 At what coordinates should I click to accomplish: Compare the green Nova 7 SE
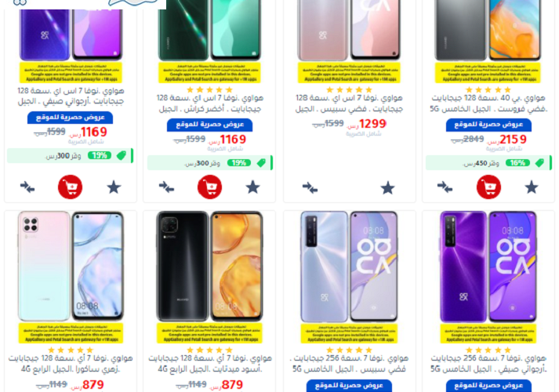click(x=166, y=187)
